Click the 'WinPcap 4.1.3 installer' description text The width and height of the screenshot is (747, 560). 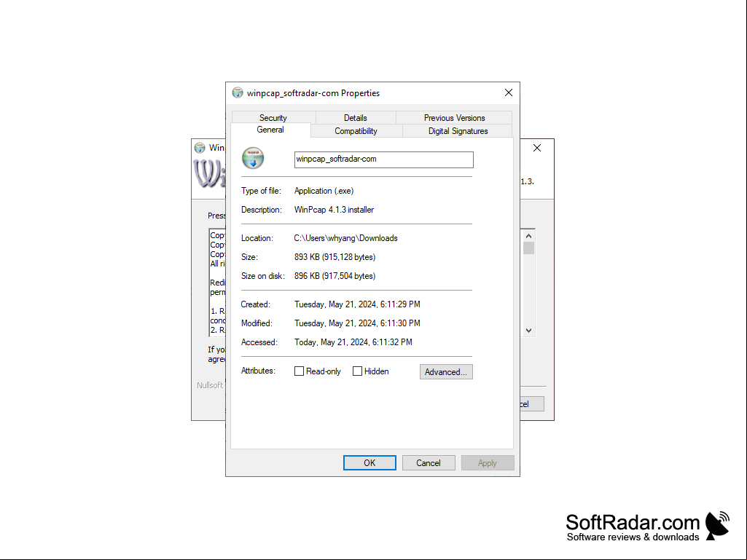point(334,210)
